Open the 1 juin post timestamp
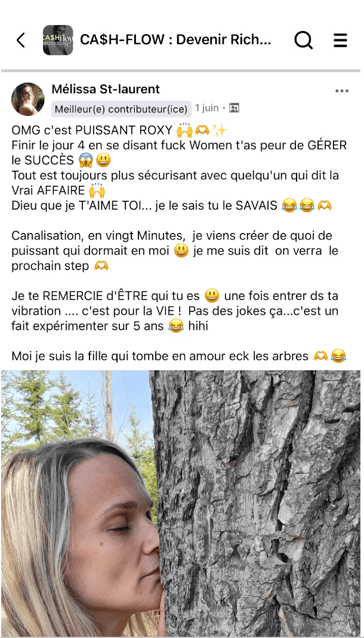364x638 pixels. (x=207, y=108)
